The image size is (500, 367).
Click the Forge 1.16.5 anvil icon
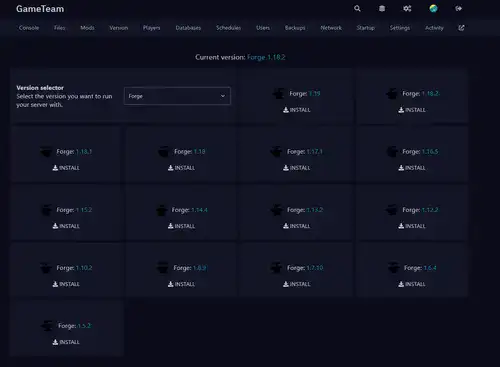click(392, 152)
